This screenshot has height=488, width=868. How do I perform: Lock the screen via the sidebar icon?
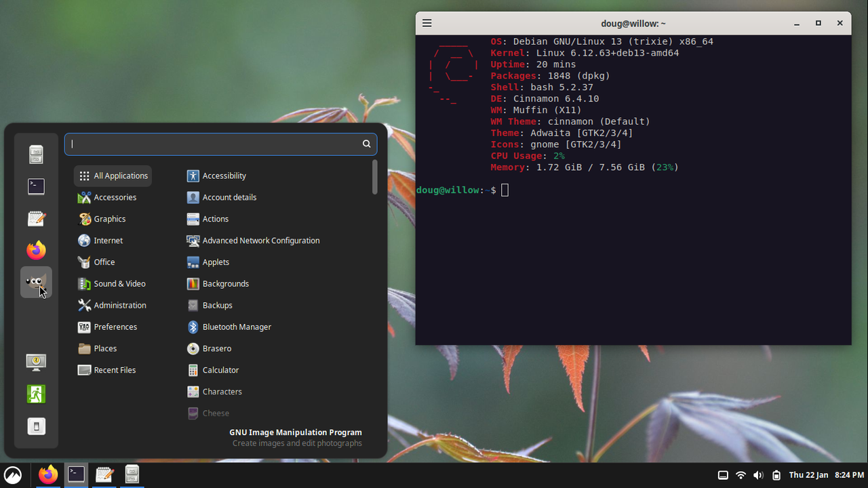point(36,362)
